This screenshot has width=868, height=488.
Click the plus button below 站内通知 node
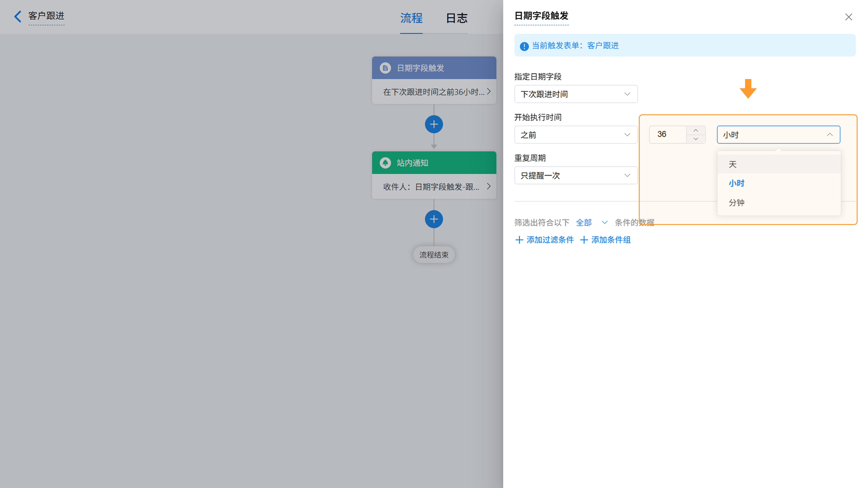[x=434, y=219]
